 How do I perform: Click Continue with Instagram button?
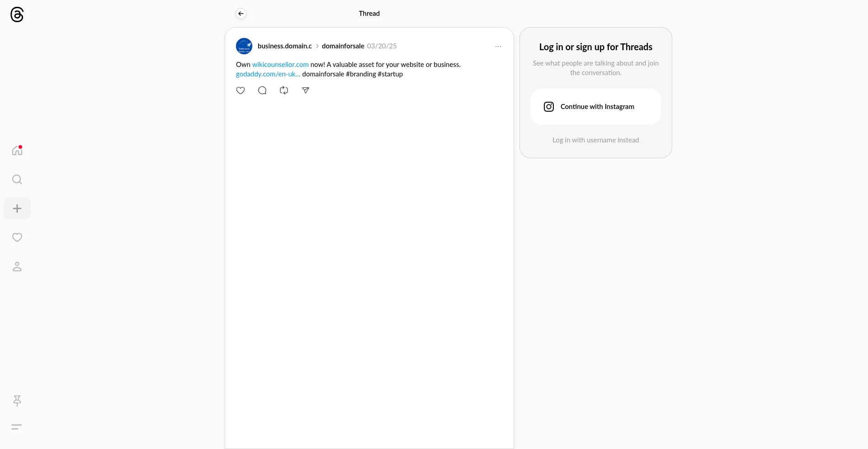tap(595, 107)
